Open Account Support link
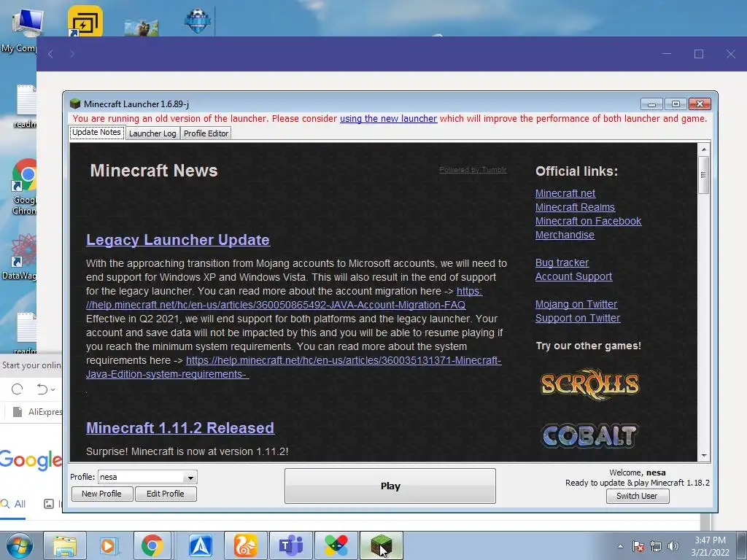Image resolution: width=747 pixels, height=560 pixels. (x=573, y=276)
